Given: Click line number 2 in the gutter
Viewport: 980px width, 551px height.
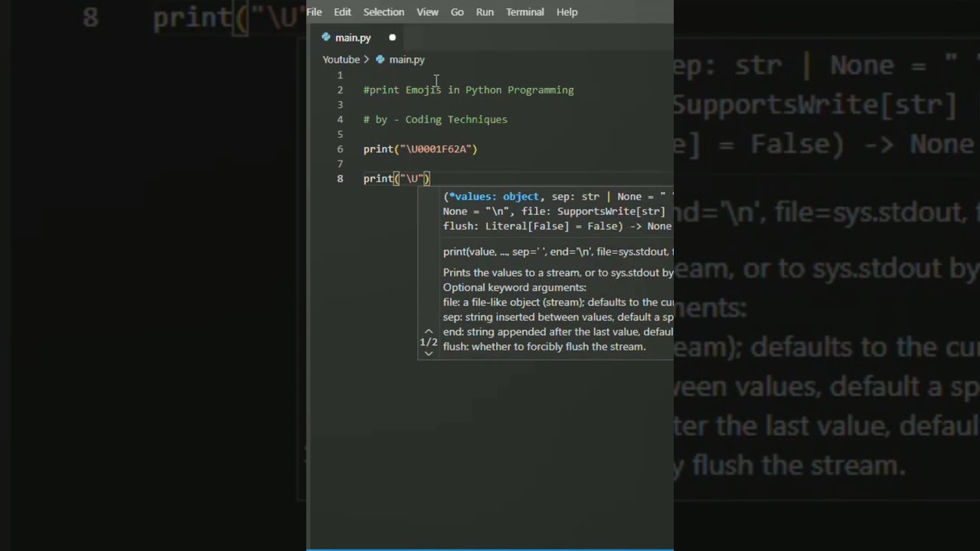Looking at the screenshot, I should click(x=340, y=90).
